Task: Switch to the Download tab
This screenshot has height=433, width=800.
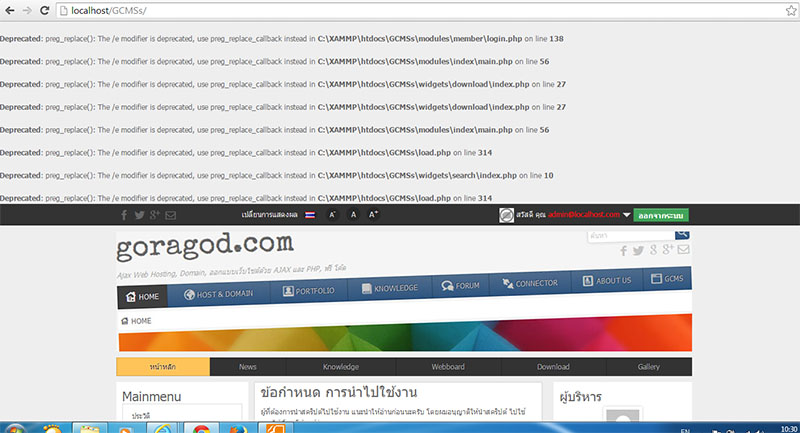Action: (553, 367)
